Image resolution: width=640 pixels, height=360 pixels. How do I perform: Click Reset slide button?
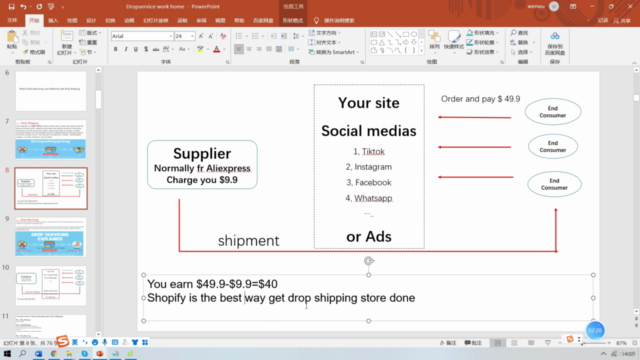point(89,42)
